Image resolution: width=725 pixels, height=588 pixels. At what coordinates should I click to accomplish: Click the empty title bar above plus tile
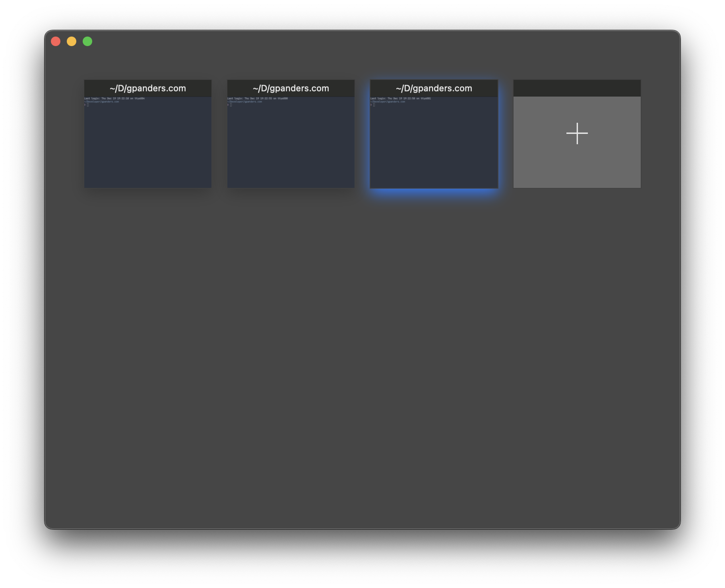(x=577, y=88)
